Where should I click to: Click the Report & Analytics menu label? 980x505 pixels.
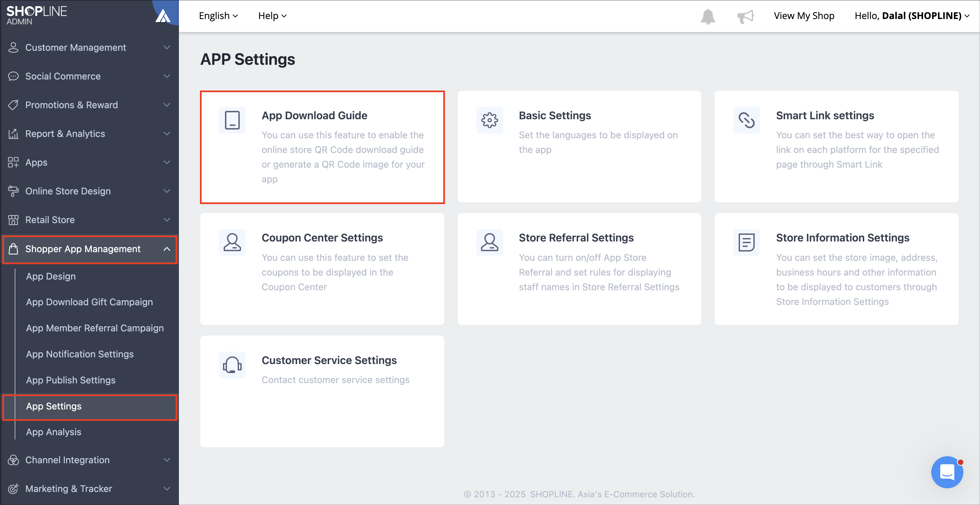coord(65,134)
